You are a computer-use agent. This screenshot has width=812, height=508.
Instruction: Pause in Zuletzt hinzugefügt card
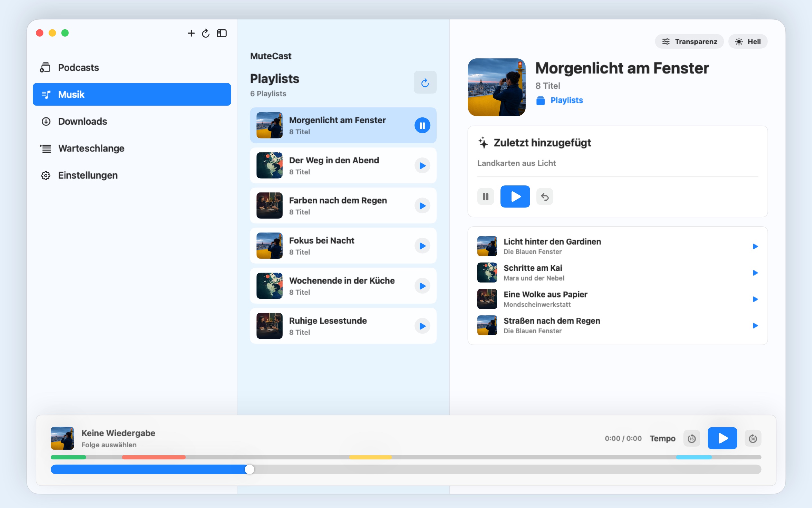[486, 196]
